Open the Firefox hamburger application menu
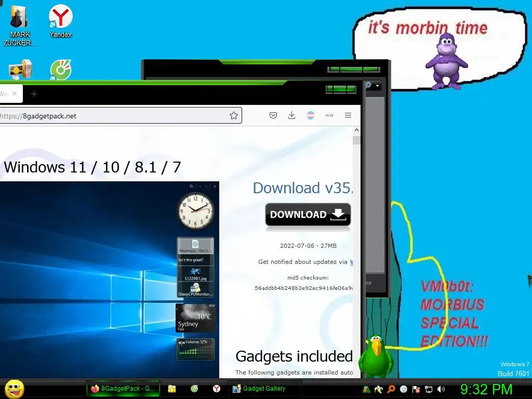This screenshot has width=532, height=399. [x=348, y=115]
